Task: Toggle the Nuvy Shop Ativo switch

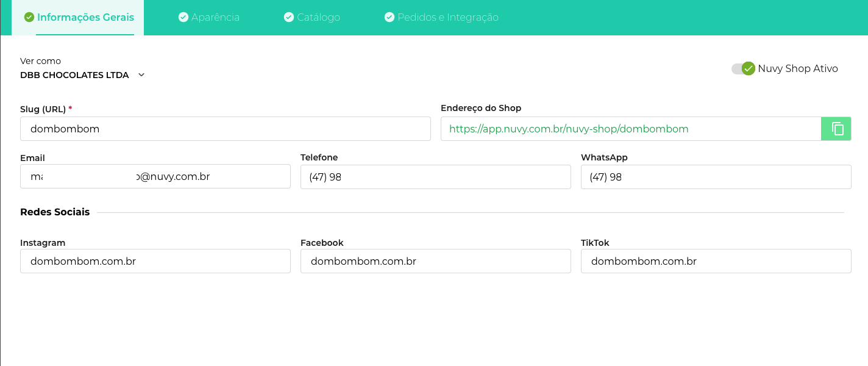Action: [x=743, y=69]
